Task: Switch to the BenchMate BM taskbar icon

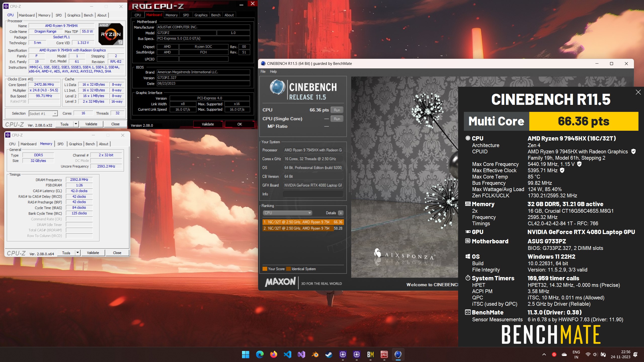Action: tap(370, 354)
